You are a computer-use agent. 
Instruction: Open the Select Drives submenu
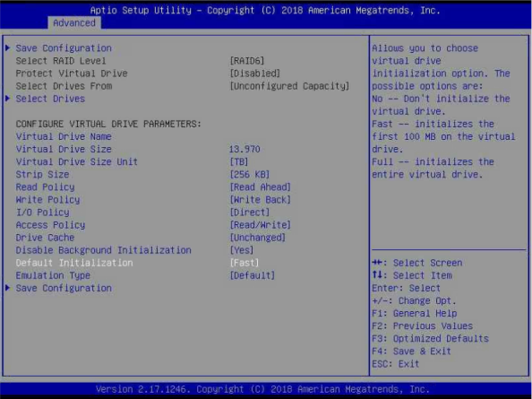(50, 99)
